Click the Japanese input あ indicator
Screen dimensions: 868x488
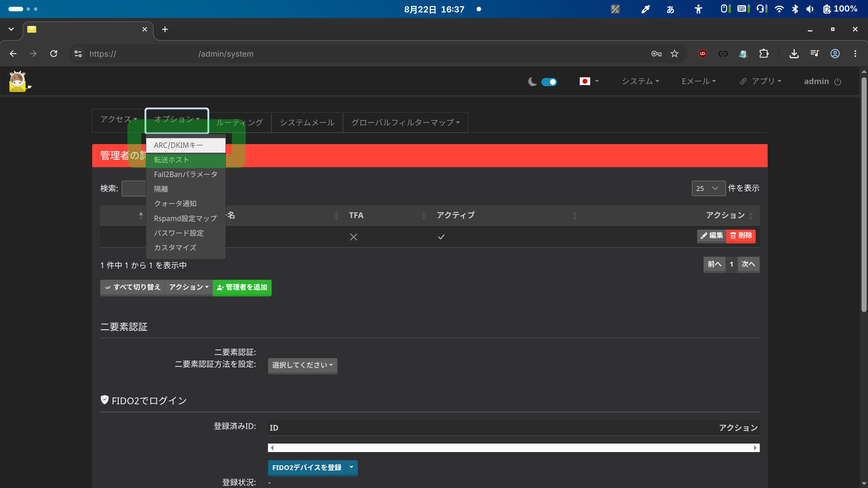(x=670, y=9)
